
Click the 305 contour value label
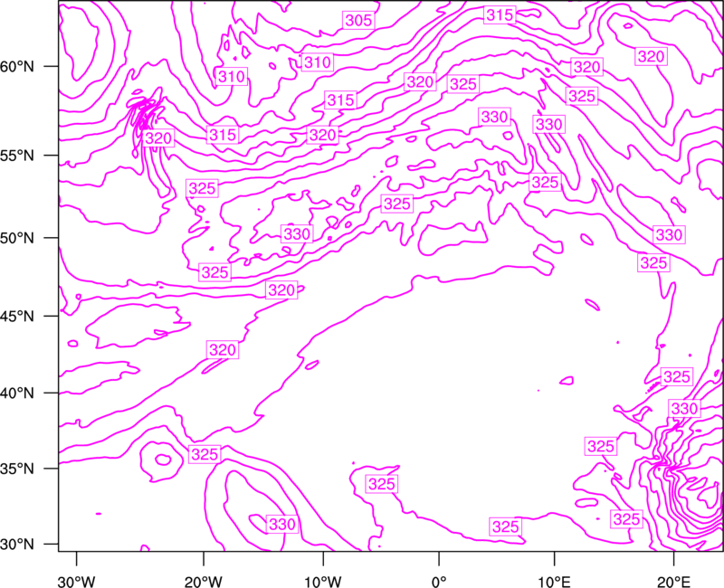(x=358, y=20)
